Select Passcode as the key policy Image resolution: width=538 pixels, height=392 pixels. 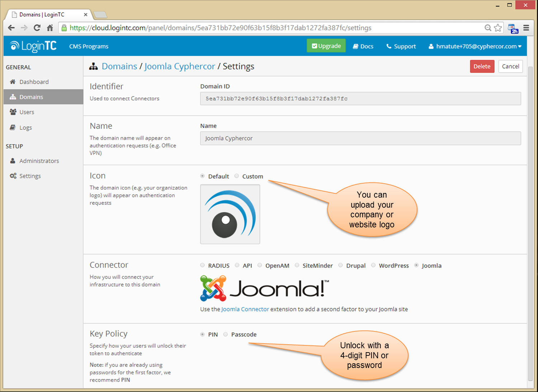pos(226,334)
